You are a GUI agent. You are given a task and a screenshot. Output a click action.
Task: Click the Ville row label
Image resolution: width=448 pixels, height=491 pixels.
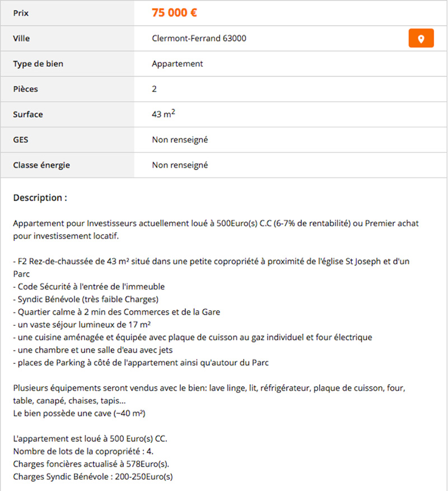pyautogui.click(x=21, y=39)
